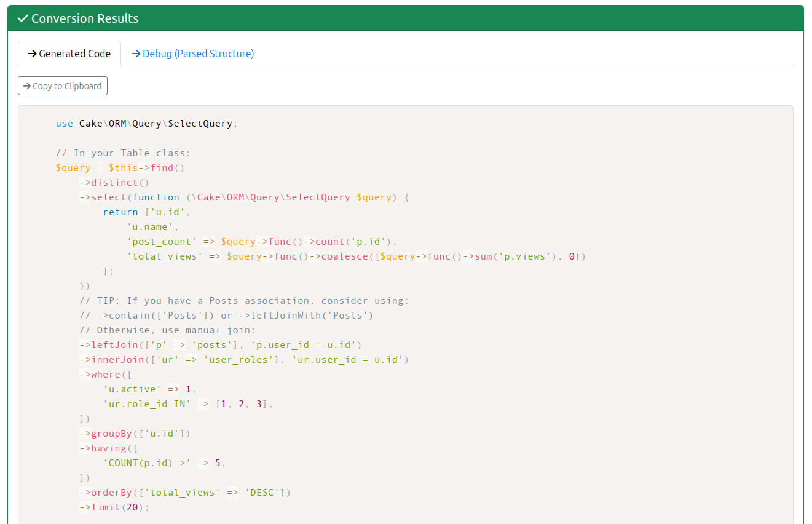812x524 pixels.
Task: Click the checkmark icon in Conversion Results header
Action: click(23, 18)
